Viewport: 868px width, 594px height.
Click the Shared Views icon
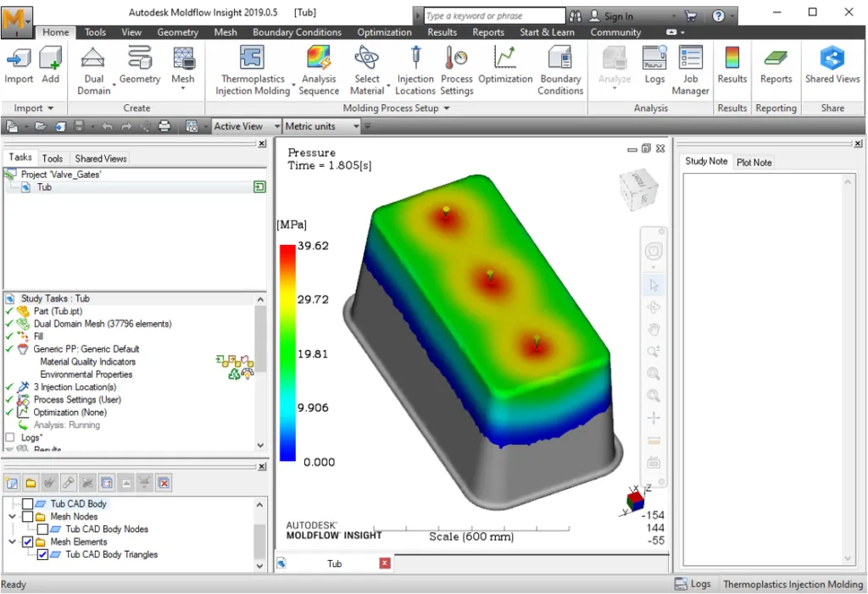(x=832, y=64)
